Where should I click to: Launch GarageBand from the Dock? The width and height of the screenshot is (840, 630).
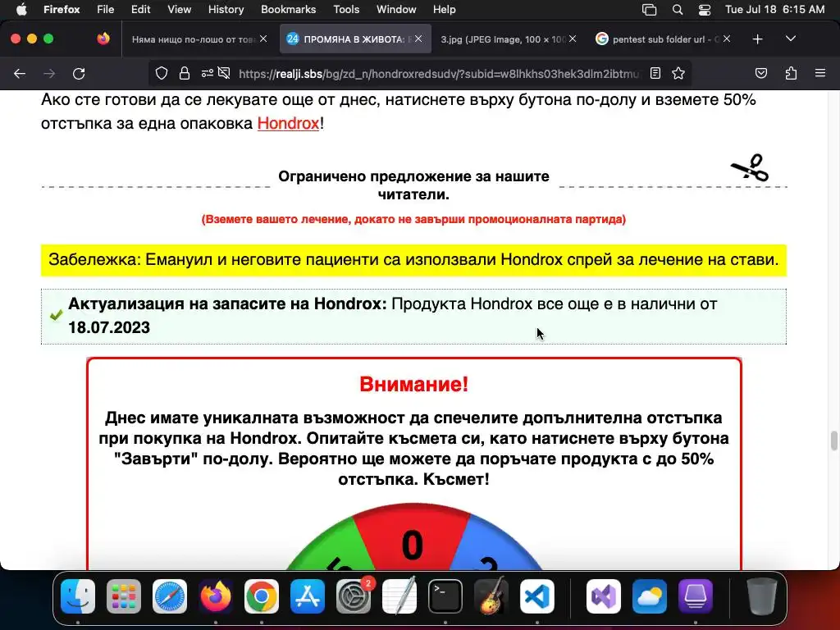pos(491,596)
